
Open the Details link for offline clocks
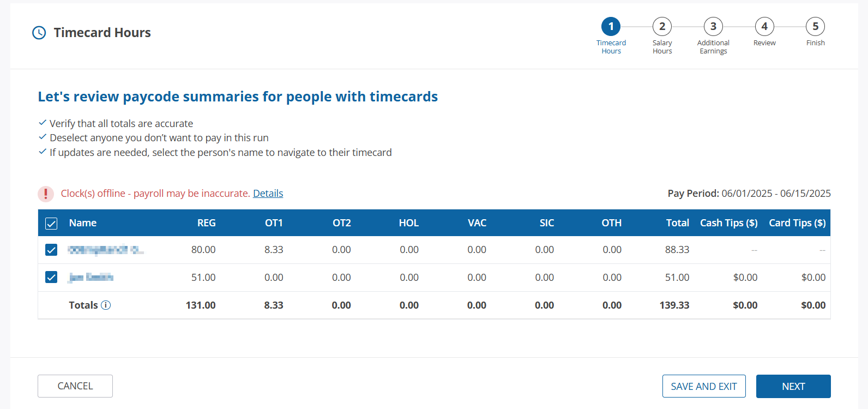pyautogui.click(x=268, y=193)
